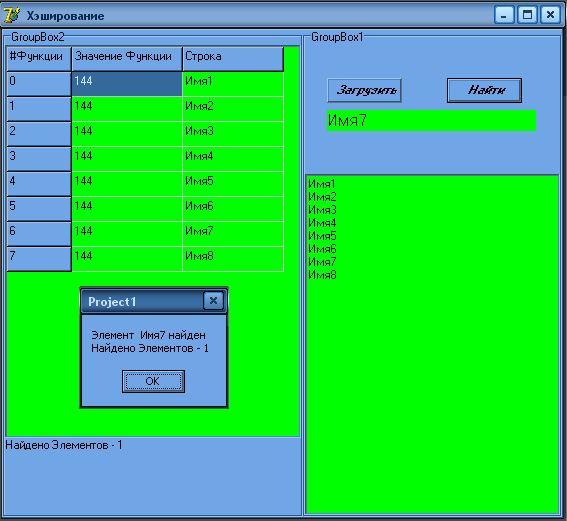The image size is (567, 521).
Task: Select the #Функции column header
Action: pyautogui.click(x=39, y=59)
